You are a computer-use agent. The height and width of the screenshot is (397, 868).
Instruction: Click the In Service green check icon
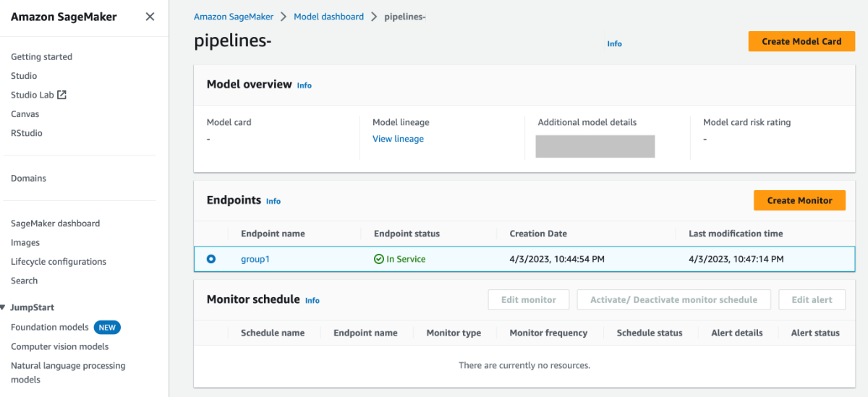378,259
